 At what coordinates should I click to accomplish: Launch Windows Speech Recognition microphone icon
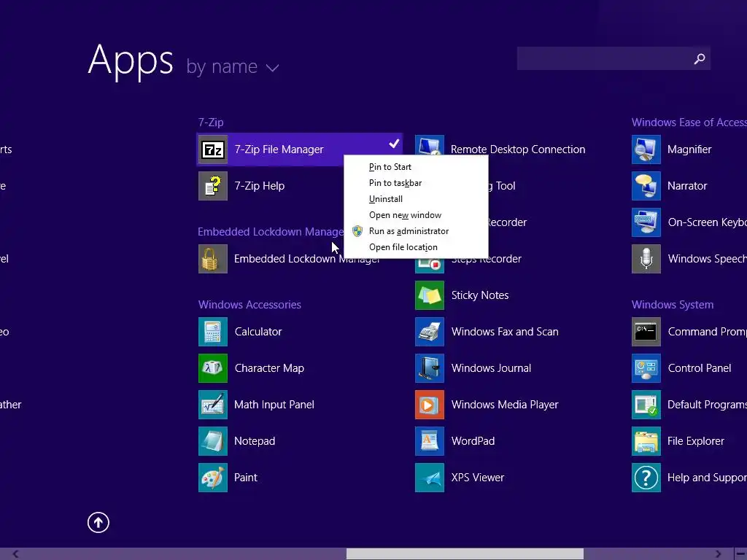pyautogui.click(x=646, y=259)
